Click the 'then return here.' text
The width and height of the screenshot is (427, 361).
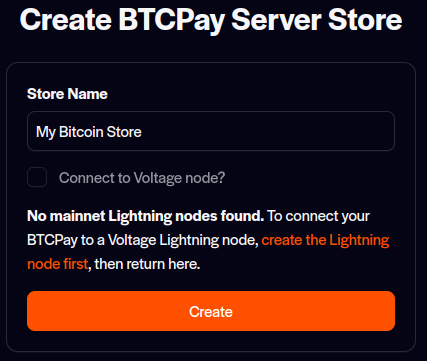(x=147, y=264)
